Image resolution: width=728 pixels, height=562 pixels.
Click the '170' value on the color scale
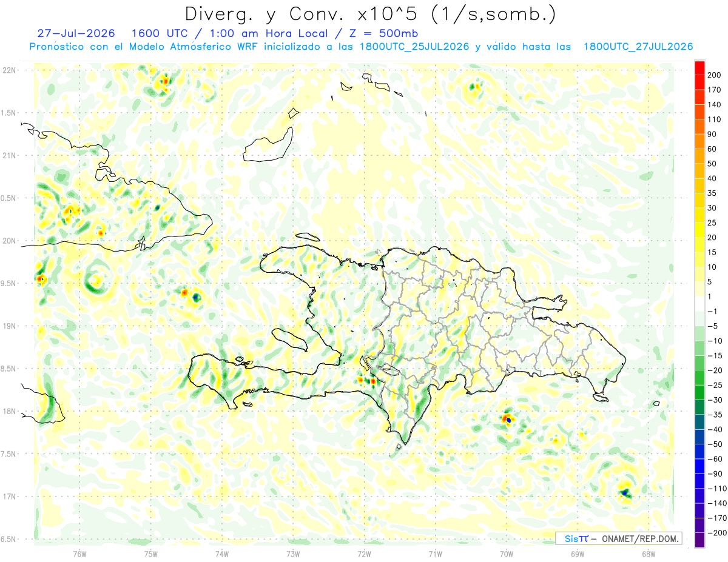(715, 90)
